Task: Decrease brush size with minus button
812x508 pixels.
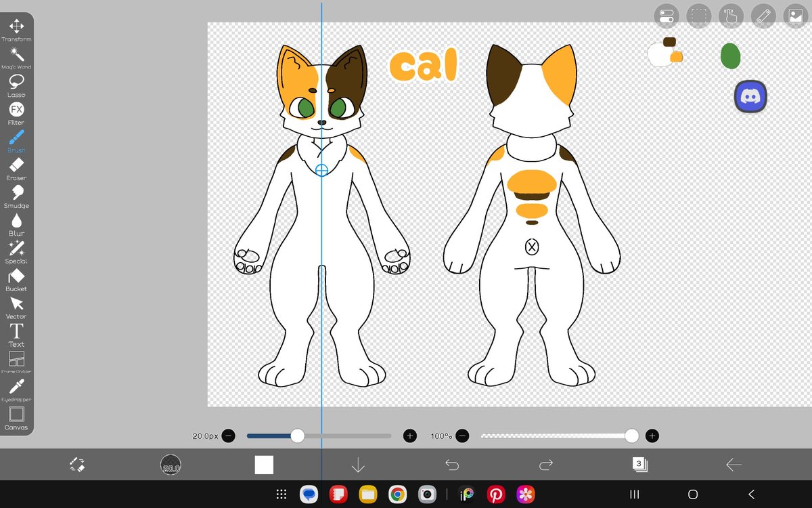Action: pyautogui.click(x=229, y=436)
